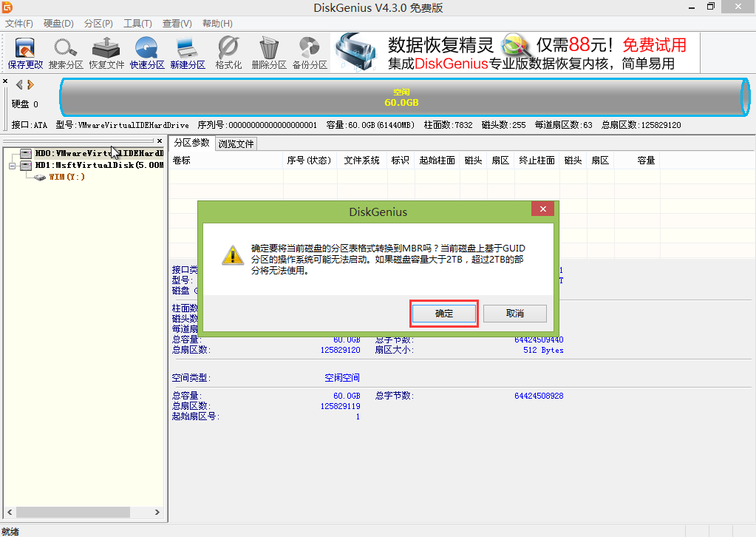Go to next disk with right arrow

(x=30, y=85)
